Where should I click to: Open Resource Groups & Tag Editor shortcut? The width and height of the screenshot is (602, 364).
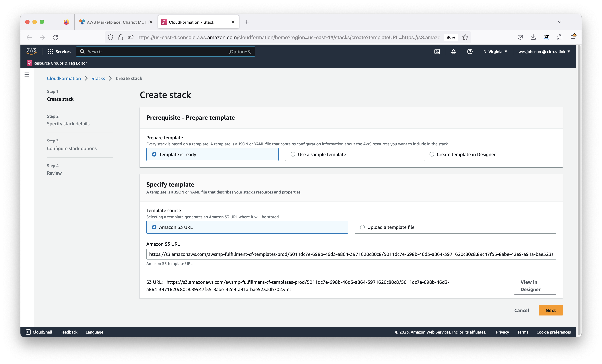point(57,63)
